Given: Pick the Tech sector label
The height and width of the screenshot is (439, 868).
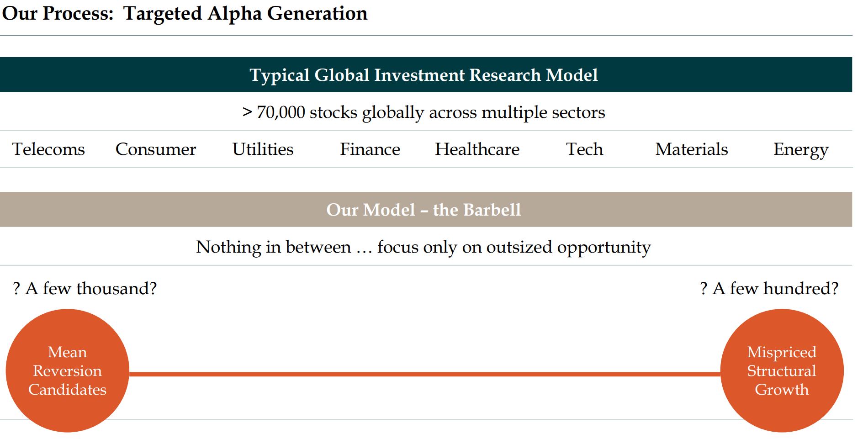Looking at the screenshot, I should click(584, 149).
